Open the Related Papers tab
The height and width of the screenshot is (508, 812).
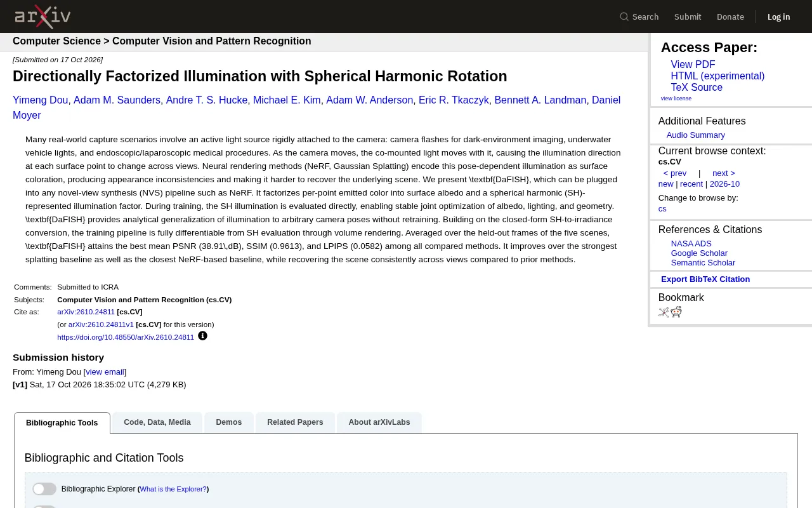pos(295,422)
